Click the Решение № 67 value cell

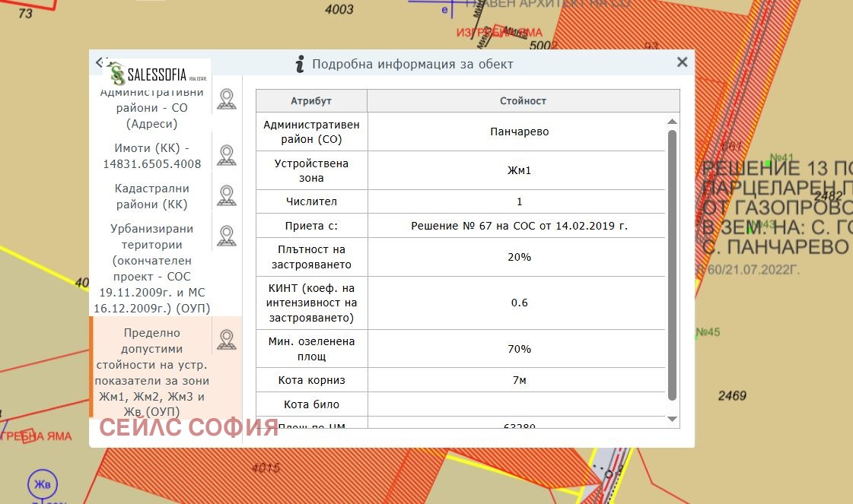519,226
